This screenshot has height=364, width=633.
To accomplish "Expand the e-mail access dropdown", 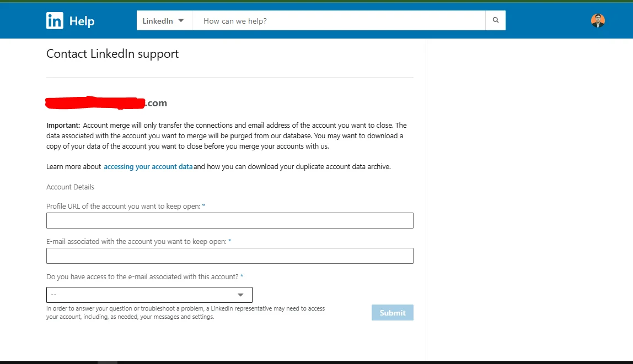I will pos(149,295).
